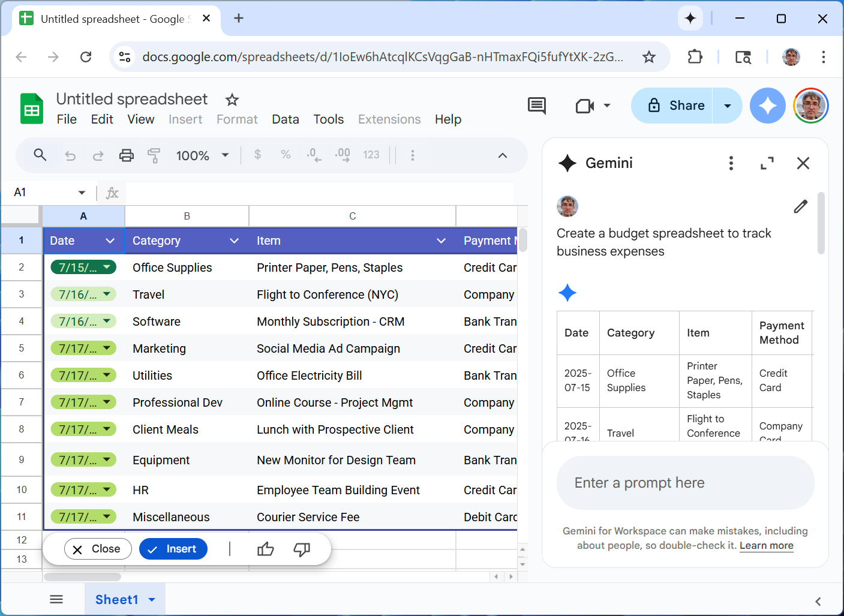The height and width of the screenshot is (616, 844).
Task: Open the Help menu
Action: tap(448, 119)
